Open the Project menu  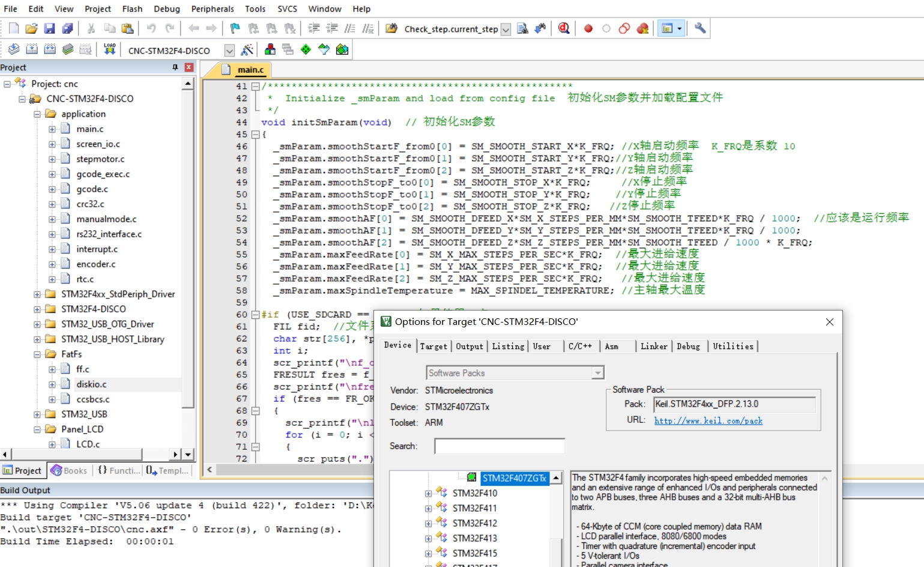(x=98, y=9)
